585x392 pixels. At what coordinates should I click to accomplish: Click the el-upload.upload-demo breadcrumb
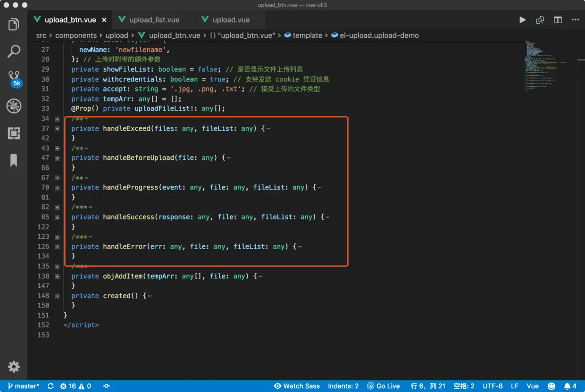tap(375, 35)
